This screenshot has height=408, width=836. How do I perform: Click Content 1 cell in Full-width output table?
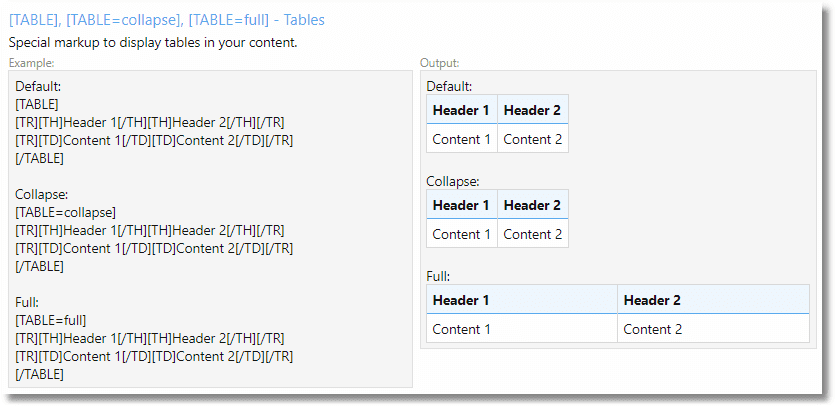[x=461, y=329]
